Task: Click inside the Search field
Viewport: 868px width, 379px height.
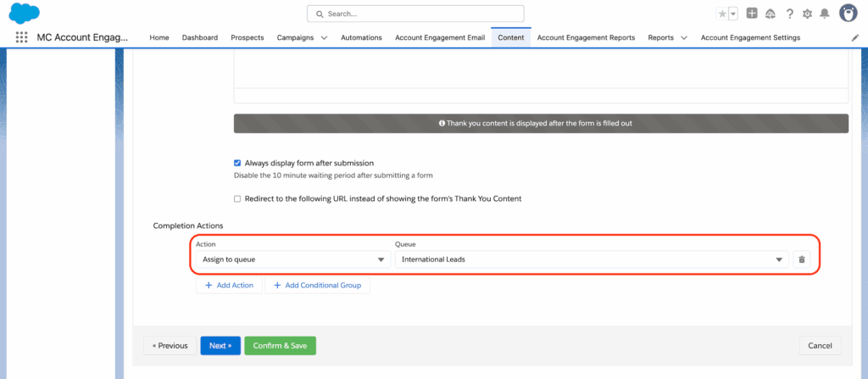Action: point(415,14)
